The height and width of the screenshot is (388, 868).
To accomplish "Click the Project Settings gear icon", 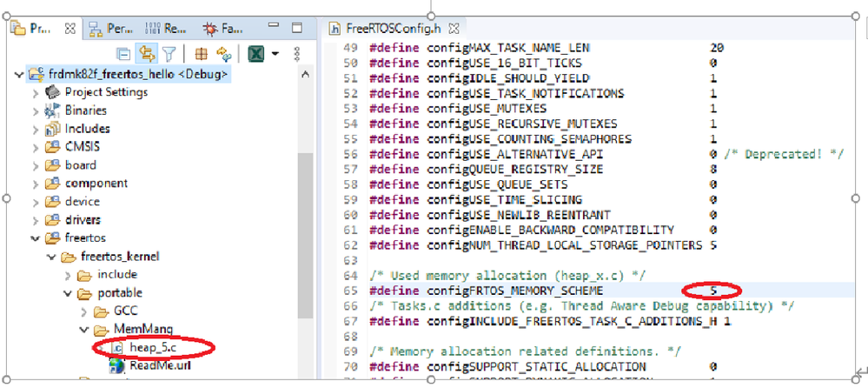I will point(52,91).
